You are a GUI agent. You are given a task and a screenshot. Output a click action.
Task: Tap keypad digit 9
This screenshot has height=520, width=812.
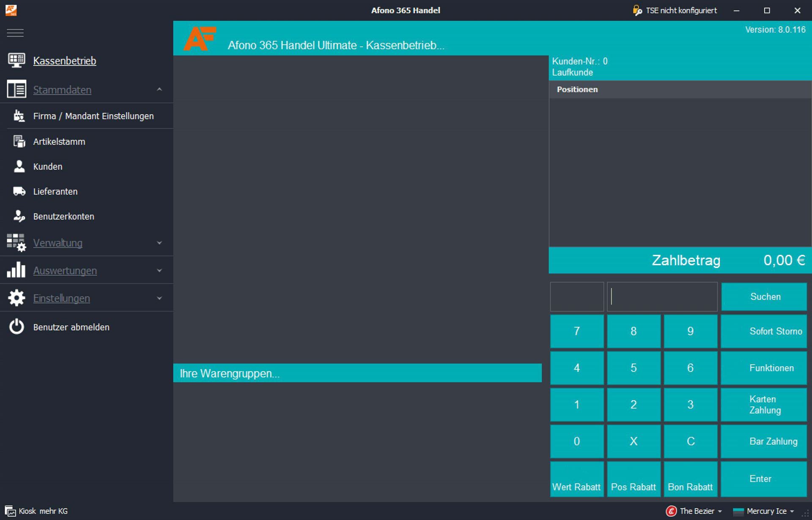point(691,331)
